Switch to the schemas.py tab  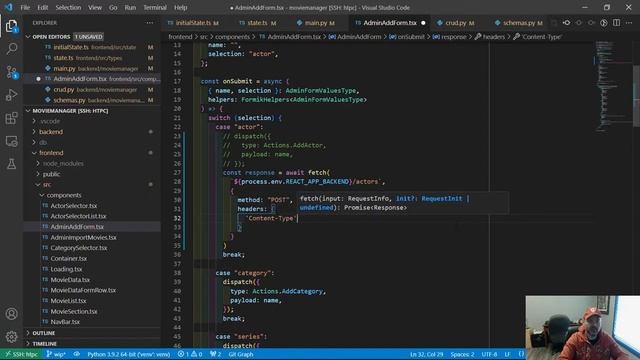[x=519, y=23]
